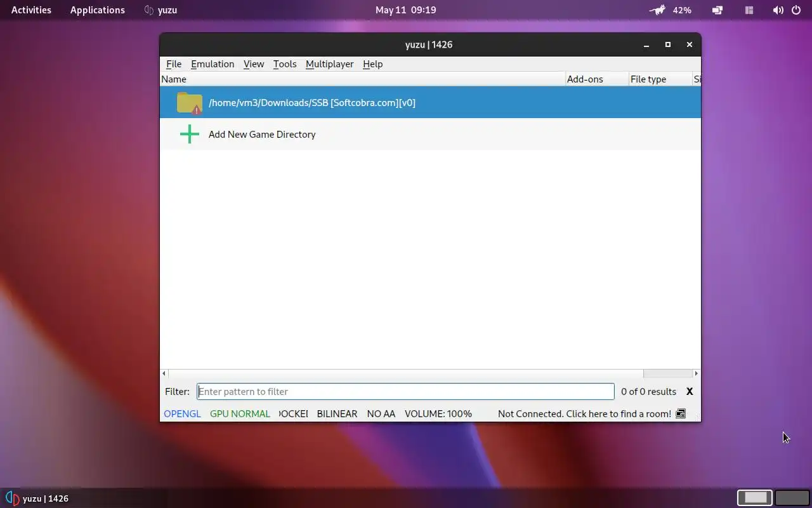Viewport: 812px width, 508px height.
Task: Toggle the OPENGL graphics API button
Action: (x=182, y=414)
